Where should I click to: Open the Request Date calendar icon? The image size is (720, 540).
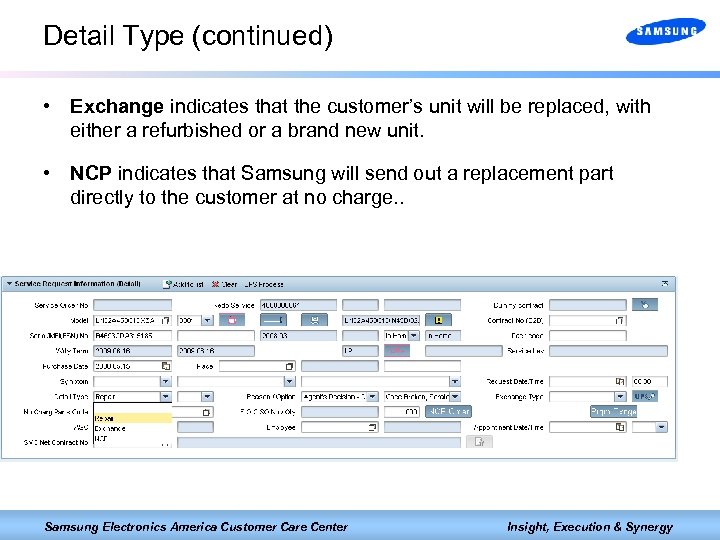pos(620,381)
